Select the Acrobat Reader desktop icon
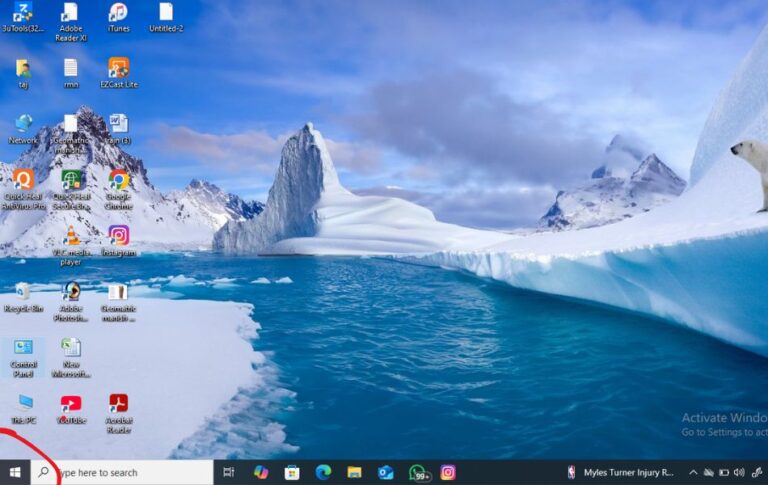 coord(118,404)
